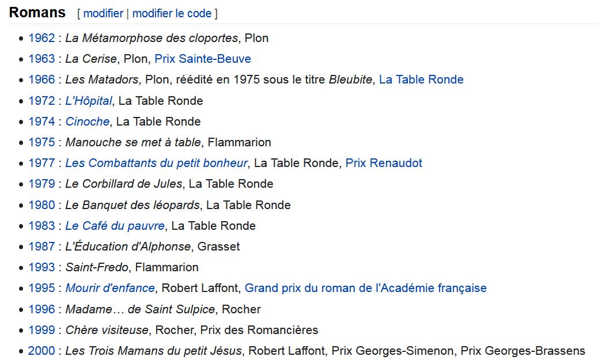Viewport: 598px width, 364px height.
Task: Open the La Table Ronde publisher link
Action: [421, 79]
